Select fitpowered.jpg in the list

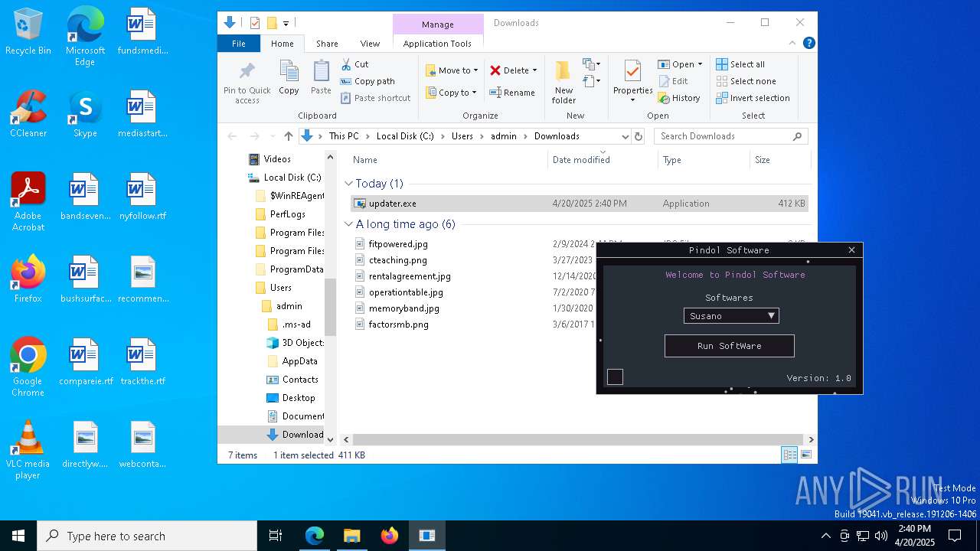(x=398, y=244)
